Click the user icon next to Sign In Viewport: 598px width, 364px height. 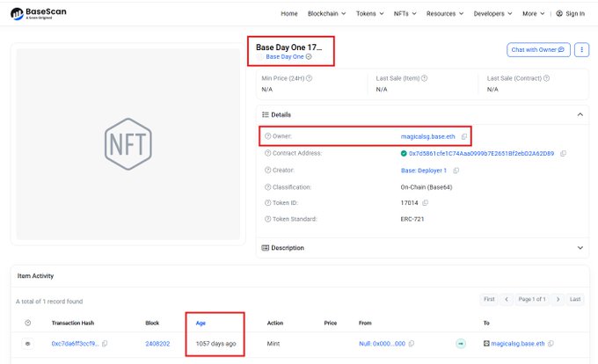click(x=559, y=13)
